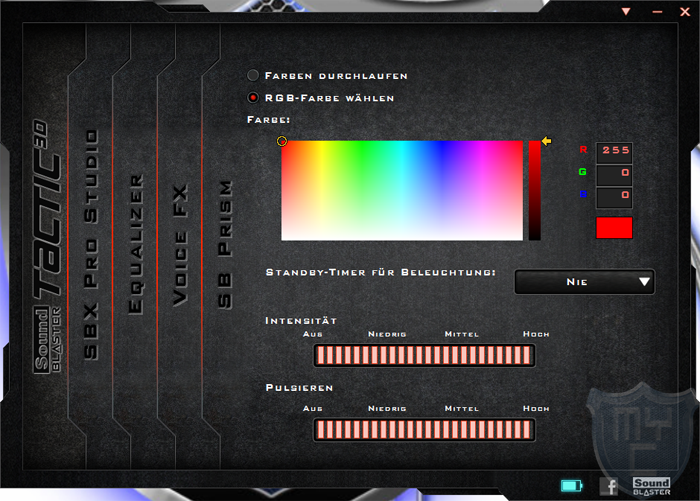Screen dimensions: 700x501
Task: Click the Standby-Timer für Beleuchtung label
Action: tap(380, 272)
